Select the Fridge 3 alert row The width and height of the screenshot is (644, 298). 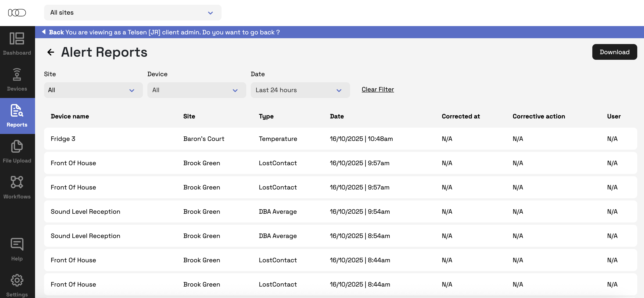coord(340,139)
